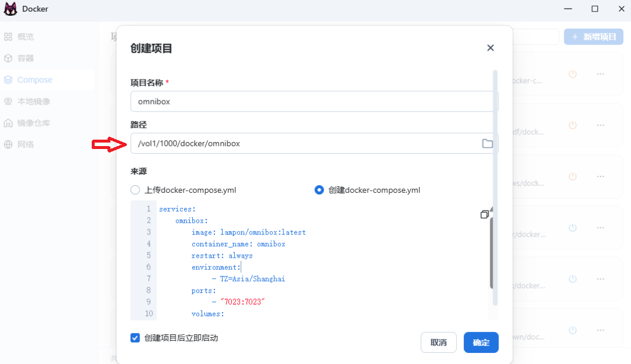631x364 pixels.
Task: Click the Compose layers icon
Action: (8, 79)
